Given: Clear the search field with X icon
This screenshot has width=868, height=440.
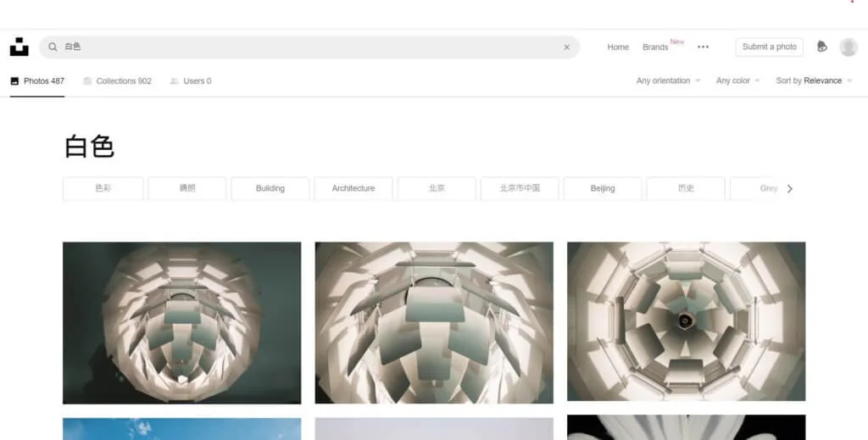Looking at the screenshot, I should pyautogui.click(x=567, y=47).
